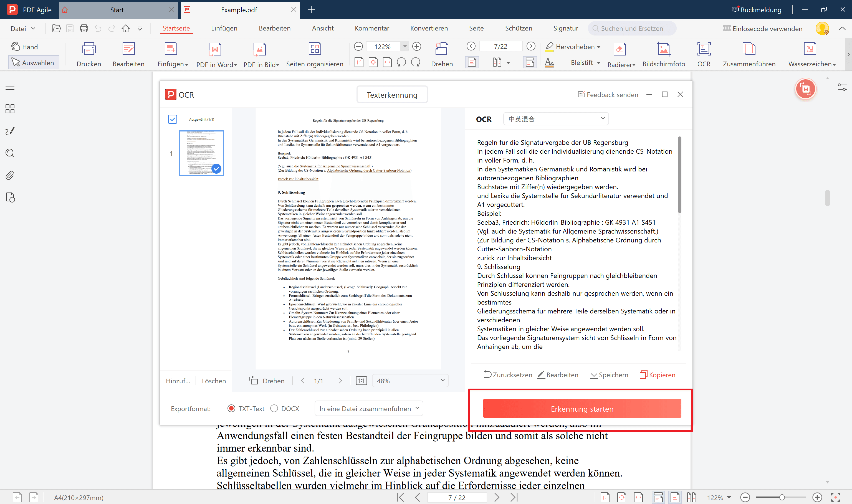The image size is (852, 504).
Task: Click the Drehen rotate tool in ribbon
Action: [x=442, y=55]
